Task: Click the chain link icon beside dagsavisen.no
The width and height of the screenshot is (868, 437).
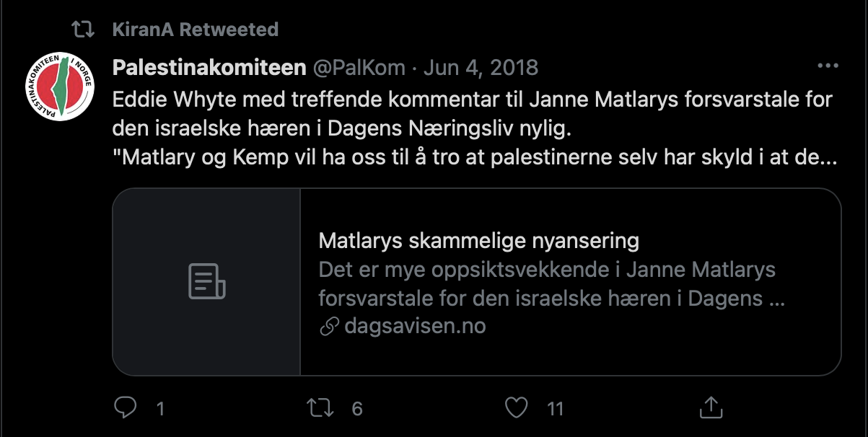Action: (x=329, y=327)
